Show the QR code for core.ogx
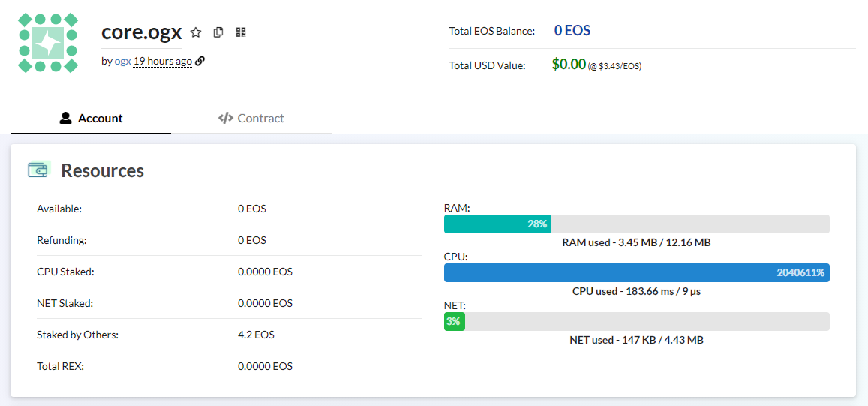Screen dimensions: 868x406 coord(240,32)
